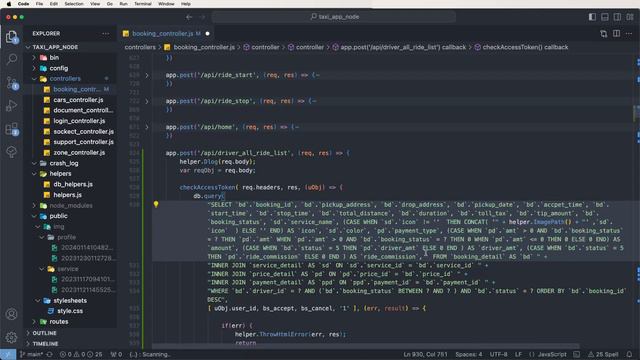This screenshot has width=640, height=360.
Task: Open errors and warnings in status bar
Action: (81, 354)
